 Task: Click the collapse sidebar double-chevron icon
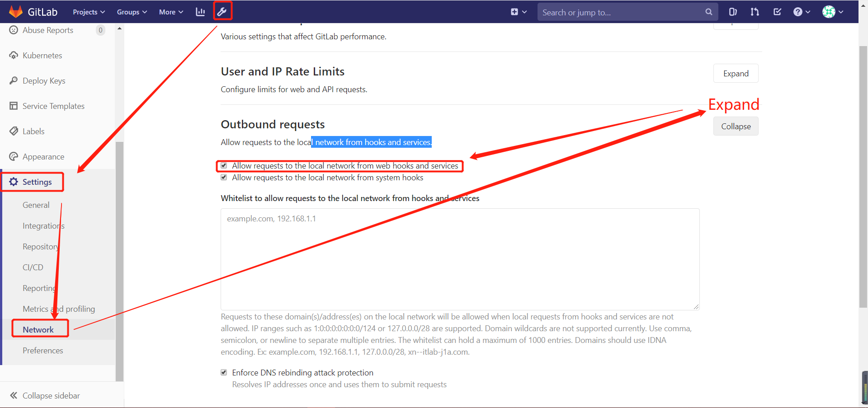coord(14,395)
